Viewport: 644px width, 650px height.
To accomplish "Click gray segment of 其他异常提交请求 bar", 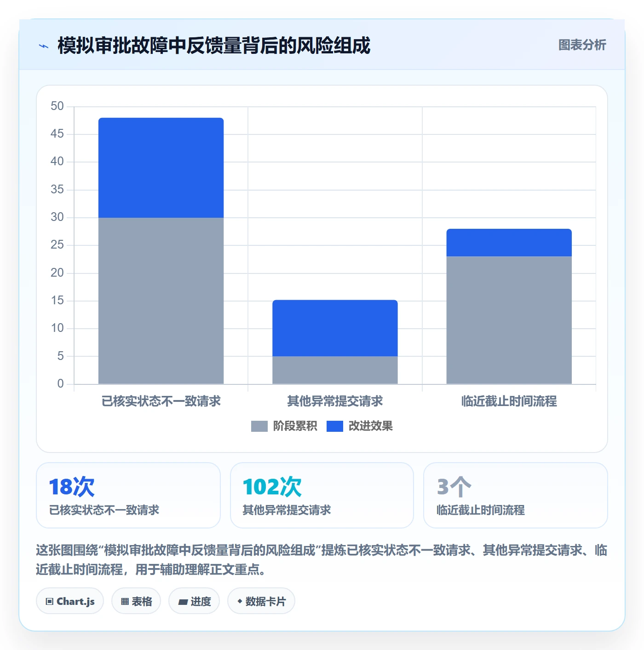I will click(335, 370).
